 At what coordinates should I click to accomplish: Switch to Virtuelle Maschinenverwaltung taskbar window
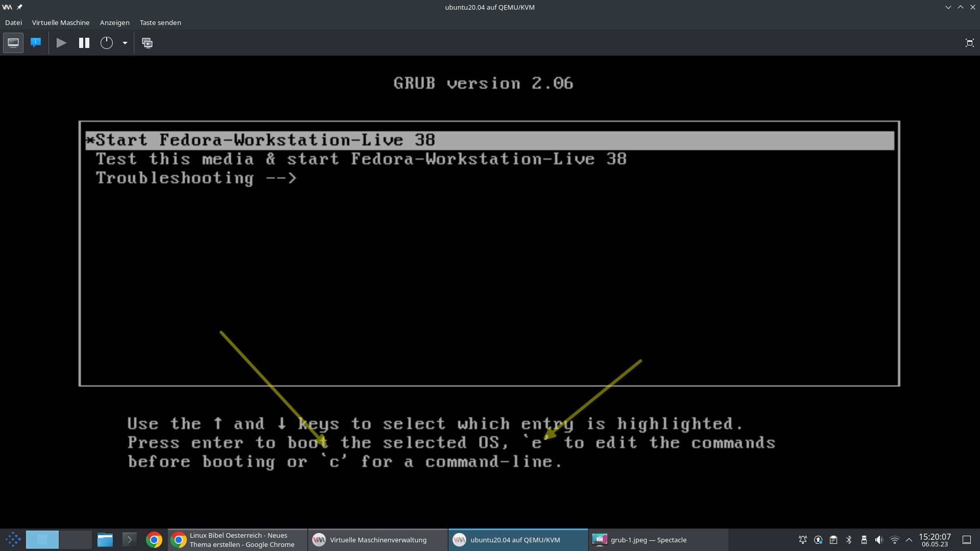pos(378,540)
